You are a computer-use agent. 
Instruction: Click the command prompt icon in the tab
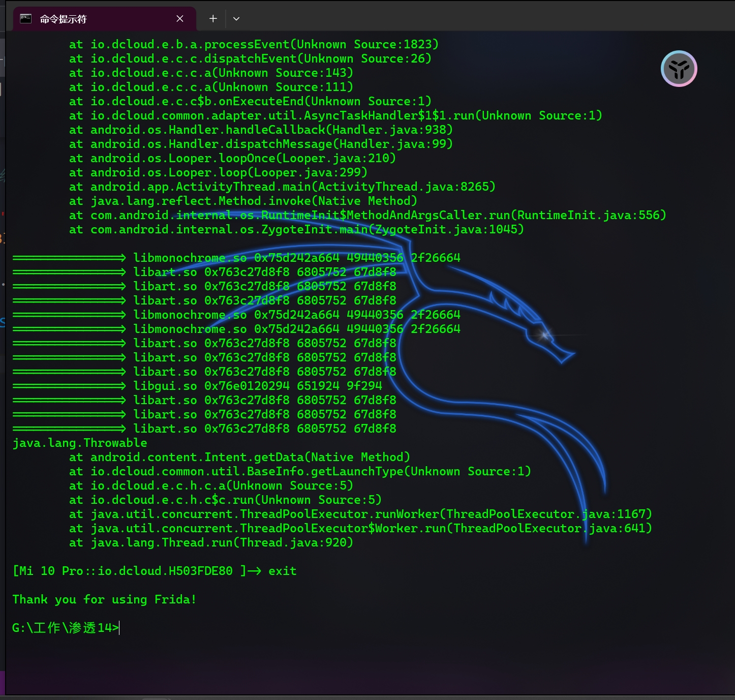pyautogui.click(x=25, y=19)
